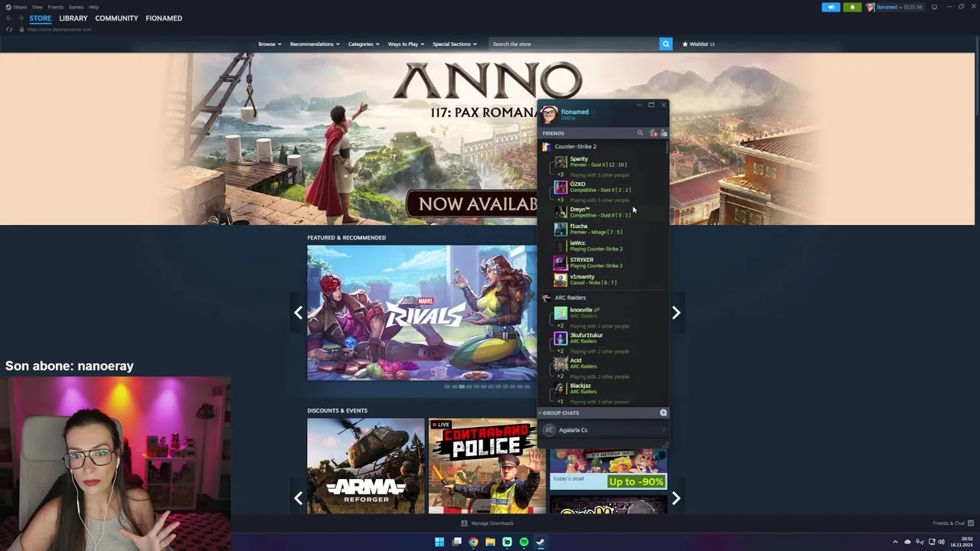Open the Browse dropdown
This screenshot has width=980, height=551.
click(x=269, y=44)
